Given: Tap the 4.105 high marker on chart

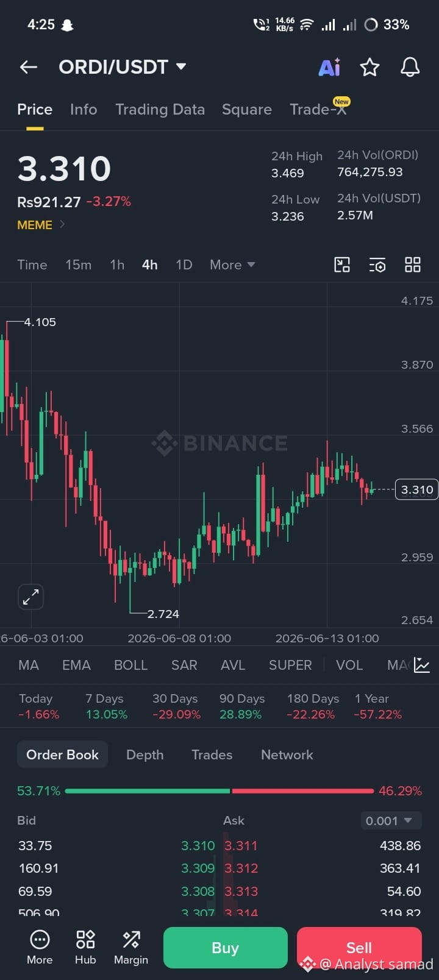Looking at the screenshot, I should tap(40, 322).
